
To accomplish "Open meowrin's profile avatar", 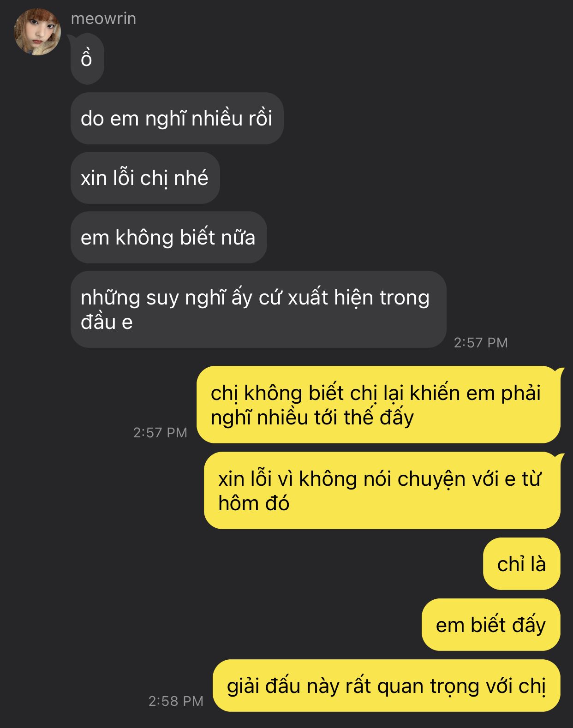I will (37, 32).
